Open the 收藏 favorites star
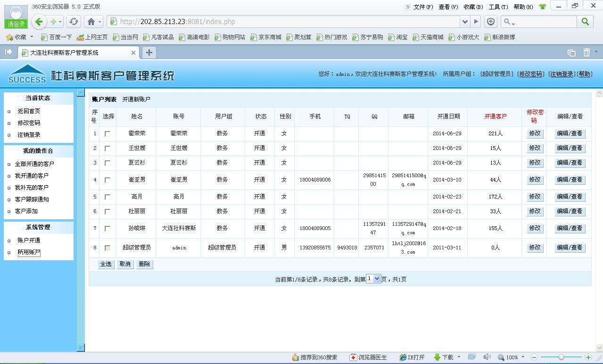 tap(17, 37)
